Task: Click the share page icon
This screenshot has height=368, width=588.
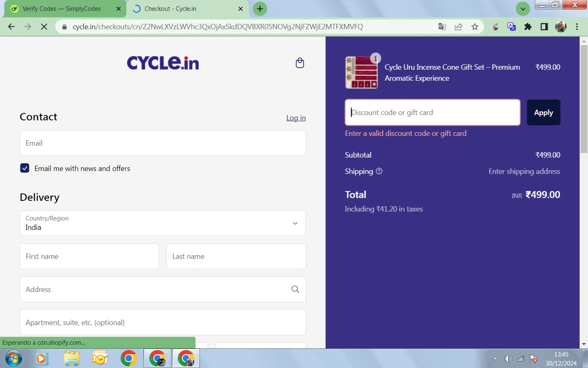Action: (x=458, y=27)
